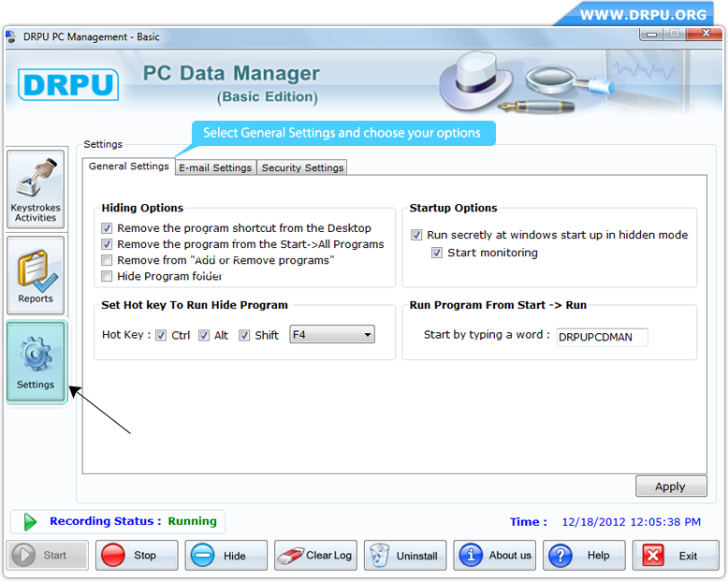
Task: Switch to General Settings tab
Action: 128,167
